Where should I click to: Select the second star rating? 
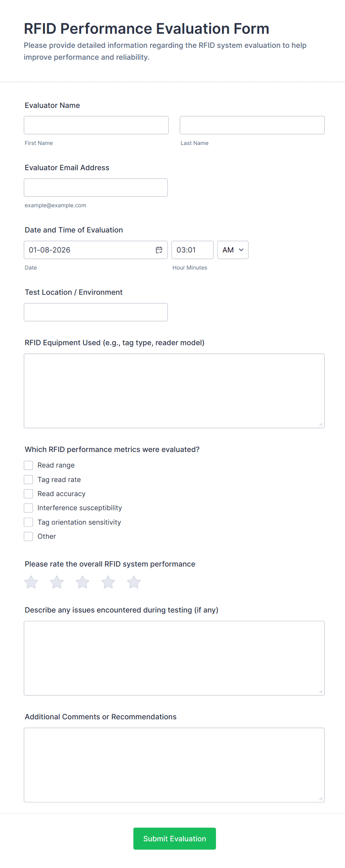[56, 582]
